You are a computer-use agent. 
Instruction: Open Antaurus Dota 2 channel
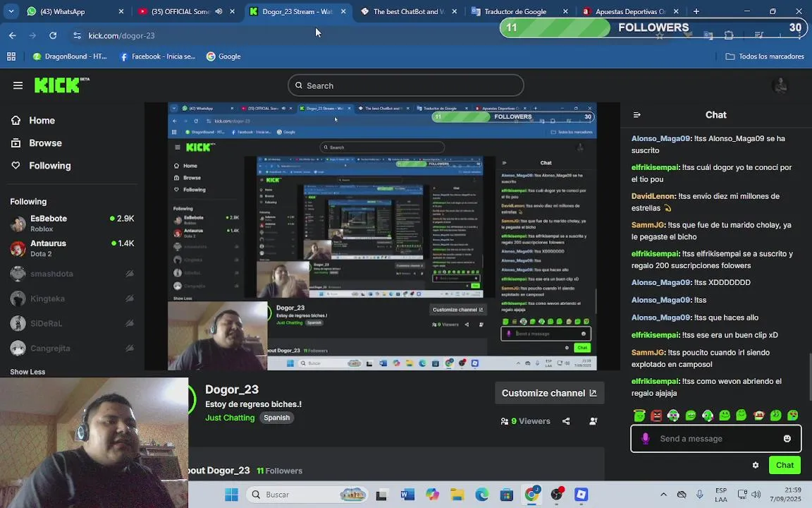point(72,248)
